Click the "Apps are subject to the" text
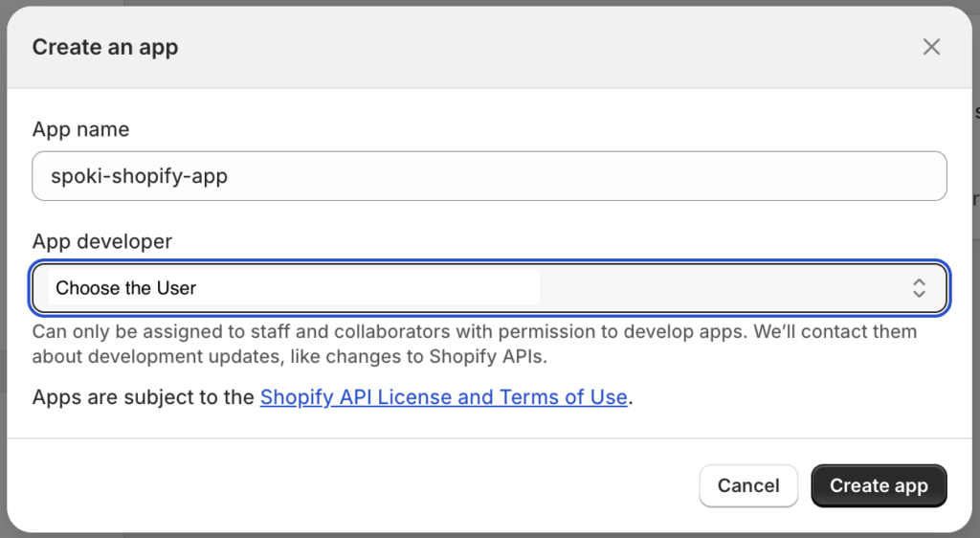The height and width of the screenshot is (538, 980). 144,397
